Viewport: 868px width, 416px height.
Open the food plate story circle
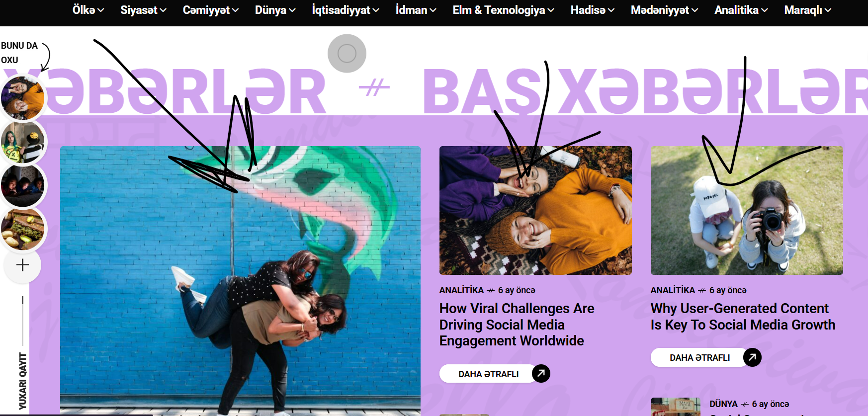23,229
